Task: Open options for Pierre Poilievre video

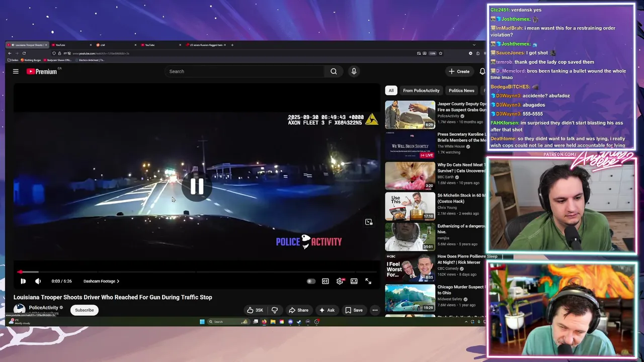Action: pyautogui.click(x=502, y=256)
